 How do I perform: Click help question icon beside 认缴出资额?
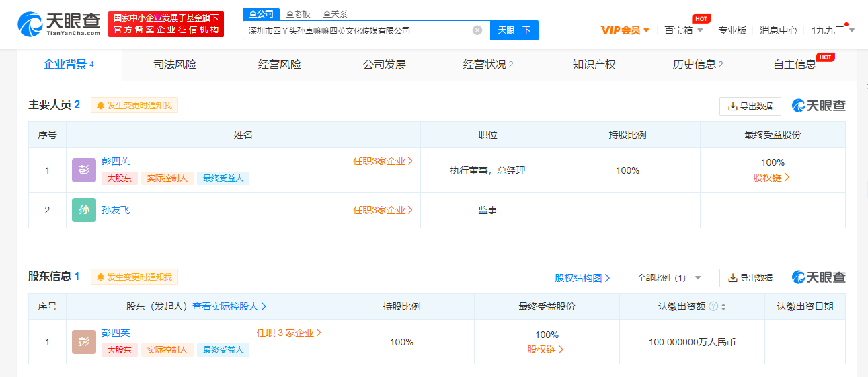point(713,306)
